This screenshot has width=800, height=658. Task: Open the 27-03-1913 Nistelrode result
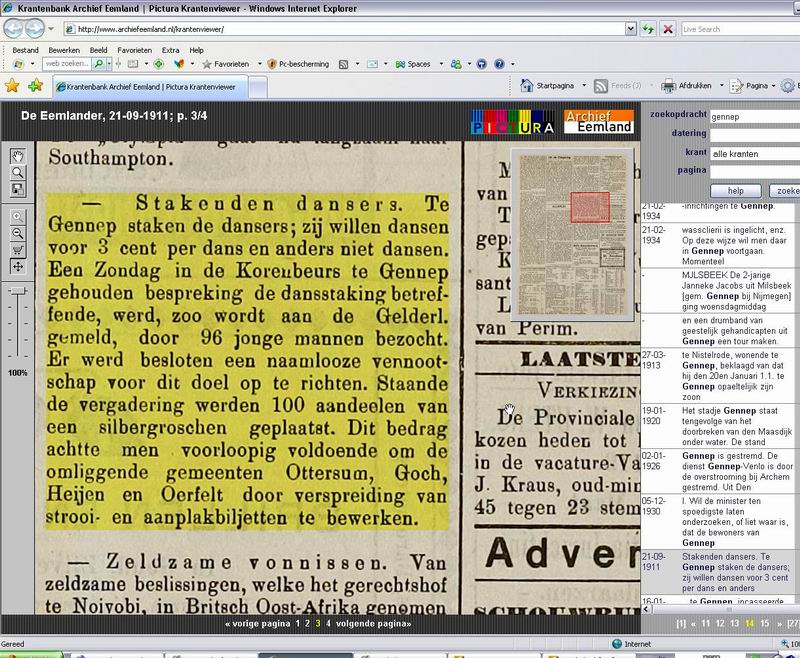[717, 376]
